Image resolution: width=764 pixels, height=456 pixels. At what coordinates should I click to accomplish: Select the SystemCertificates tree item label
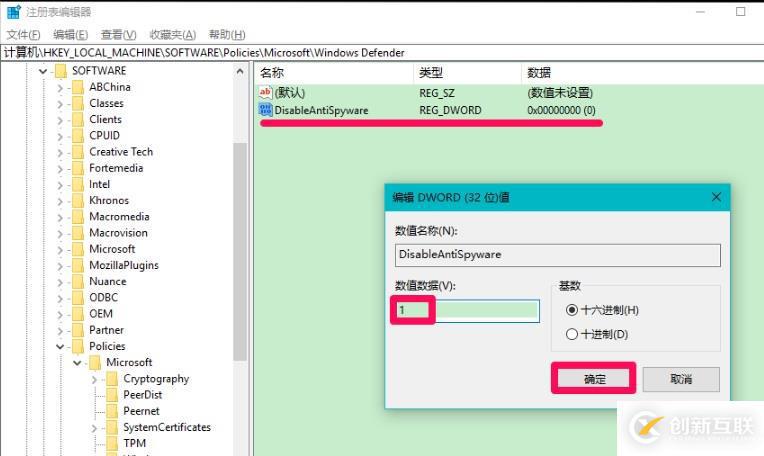pyautogui.click(x=167, y=427)
